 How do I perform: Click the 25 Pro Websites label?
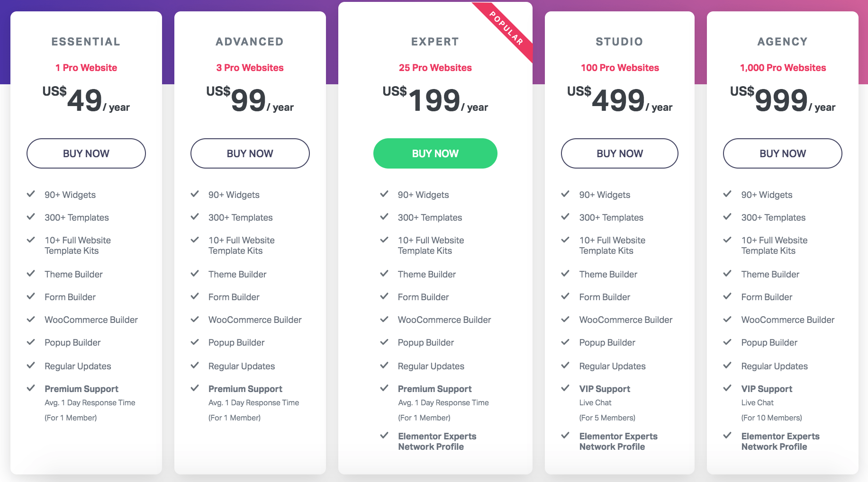(x=435, y=68)
